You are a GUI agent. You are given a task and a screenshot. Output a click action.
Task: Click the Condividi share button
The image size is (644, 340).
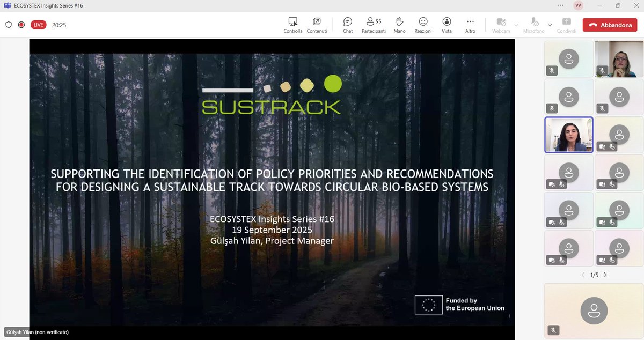[x=567, y=25]
